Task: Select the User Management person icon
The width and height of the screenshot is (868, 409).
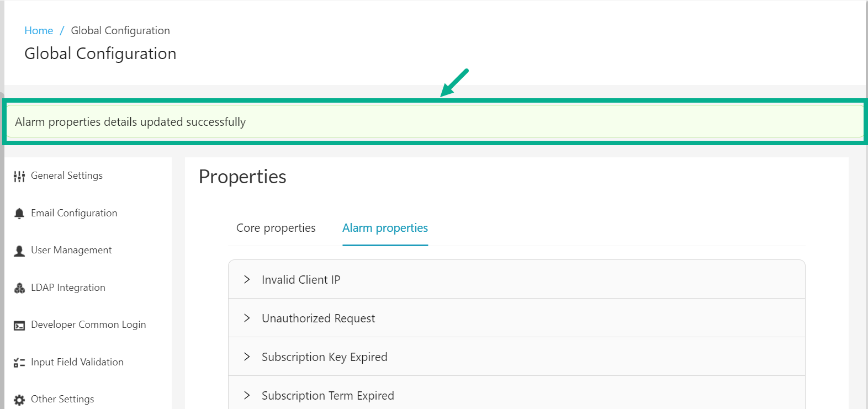Action: (x=19, y=250)
